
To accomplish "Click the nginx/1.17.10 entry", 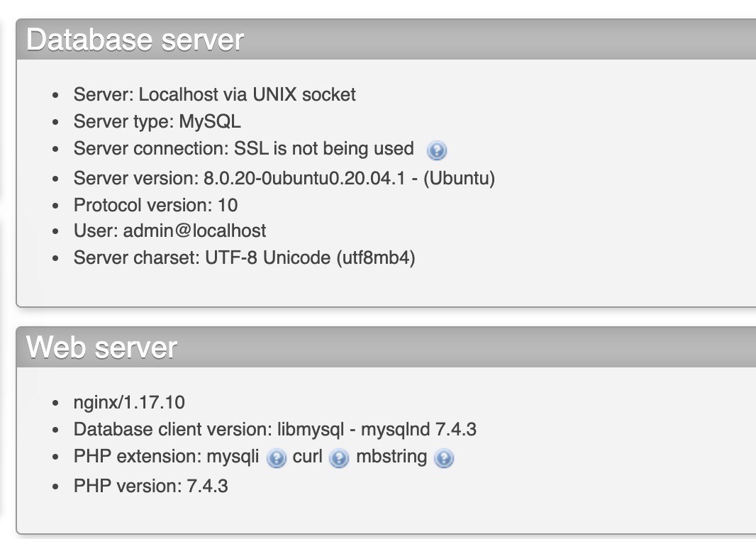I will pyautogui.click(x=129, y=403).
